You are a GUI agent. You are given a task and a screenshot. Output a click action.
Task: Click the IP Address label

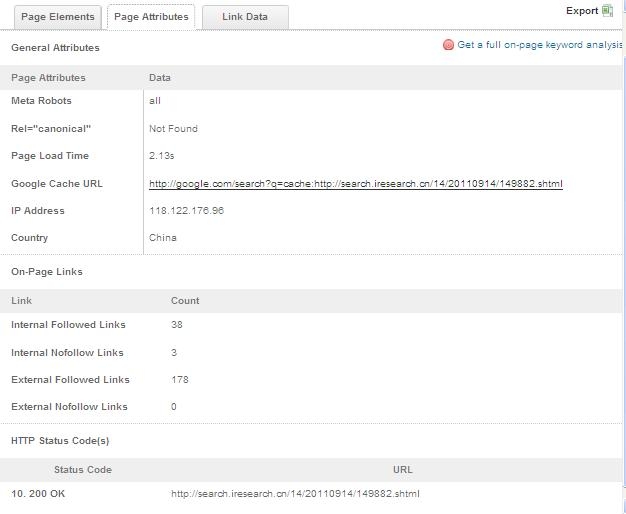[x=38, y=211]
